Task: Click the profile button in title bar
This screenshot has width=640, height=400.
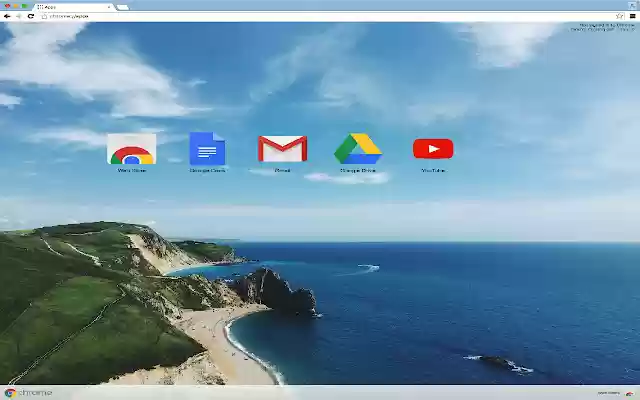Action: [632, 5]
